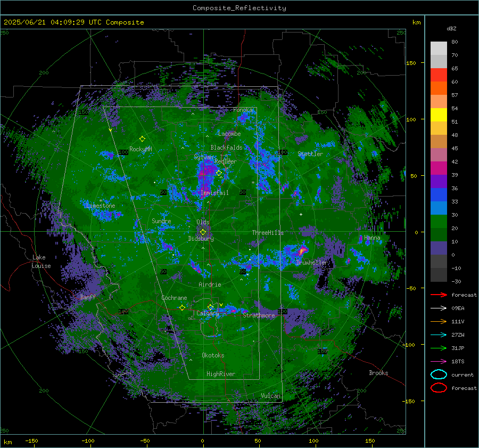Click the Stettler city label
479x448 pixels.
click(x=310, y=154)
